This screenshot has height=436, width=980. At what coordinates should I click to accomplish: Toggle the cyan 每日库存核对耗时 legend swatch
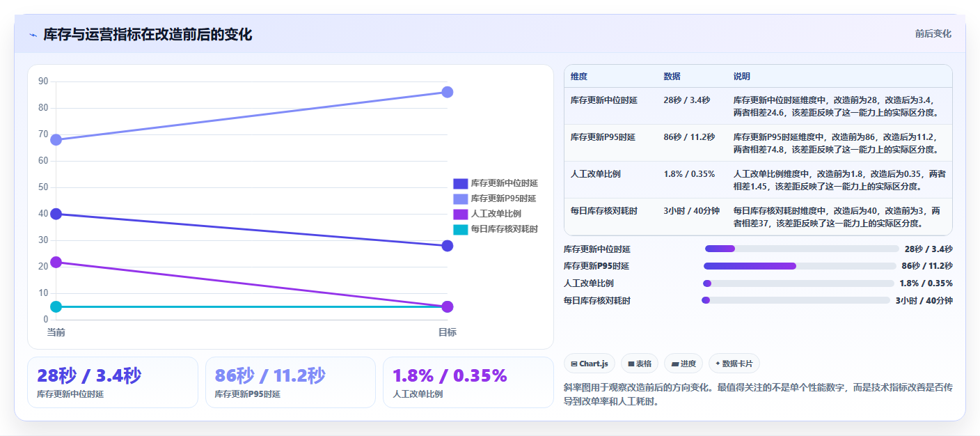[x=461, y=229]
